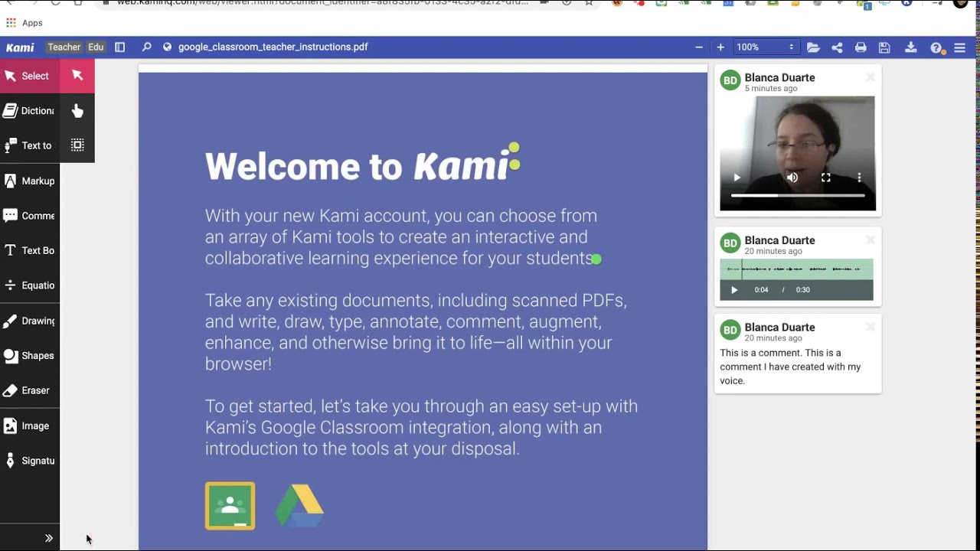The height and width of the screenshot is (551, 980).
Task: Select the Equation tool
Action: click(x=29, y=285)
